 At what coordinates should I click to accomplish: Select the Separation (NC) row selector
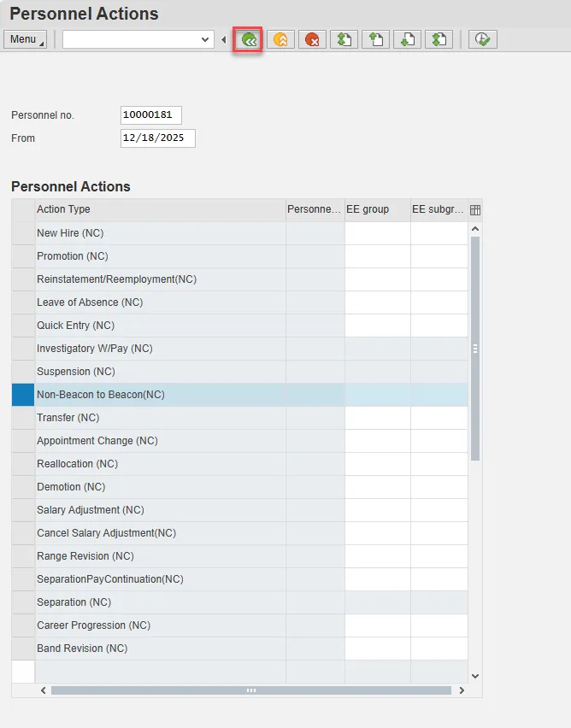point(23,602)
